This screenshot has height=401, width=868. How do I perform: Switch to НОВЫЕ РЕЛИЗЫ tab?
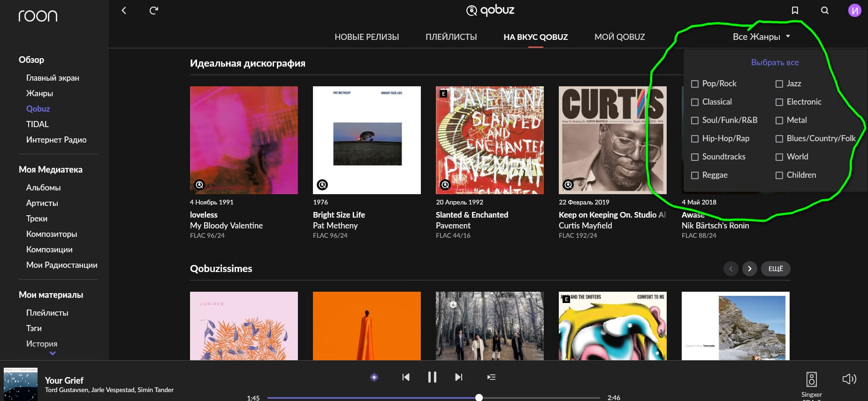[367, 37]
